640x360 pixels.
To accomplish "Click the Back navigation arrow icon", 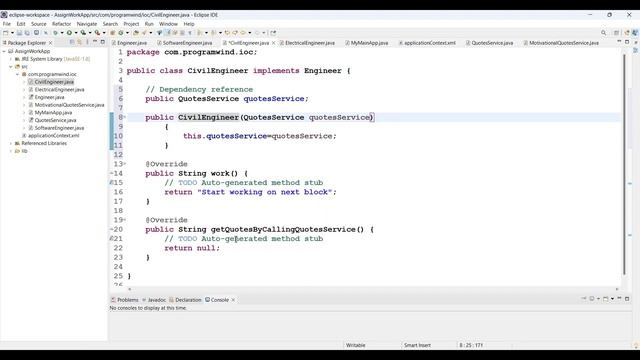I will pyautogui.click(x=243, y=33).
